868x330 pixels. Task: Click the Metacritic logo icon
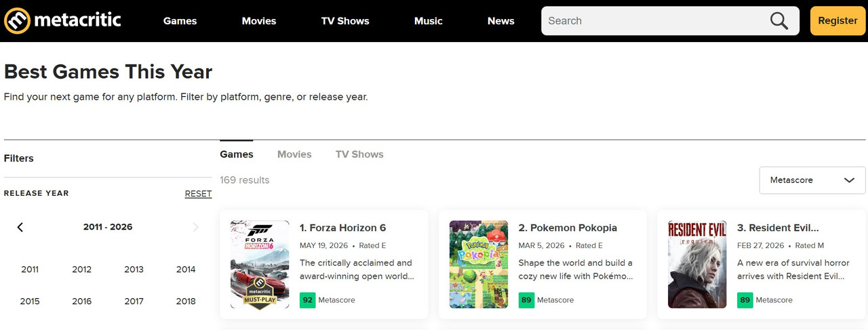[x=18, y=20]
